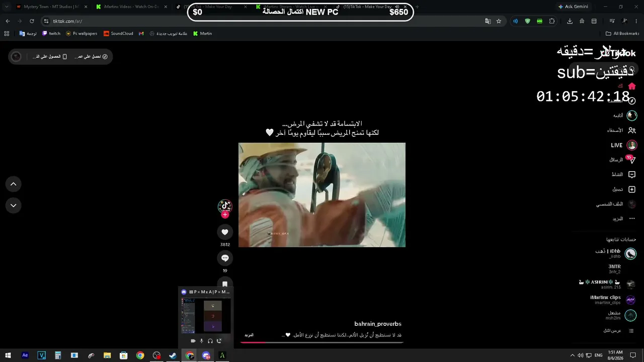
Task: Expand the video caption with المزيد
Action: (x=249, y=335)
